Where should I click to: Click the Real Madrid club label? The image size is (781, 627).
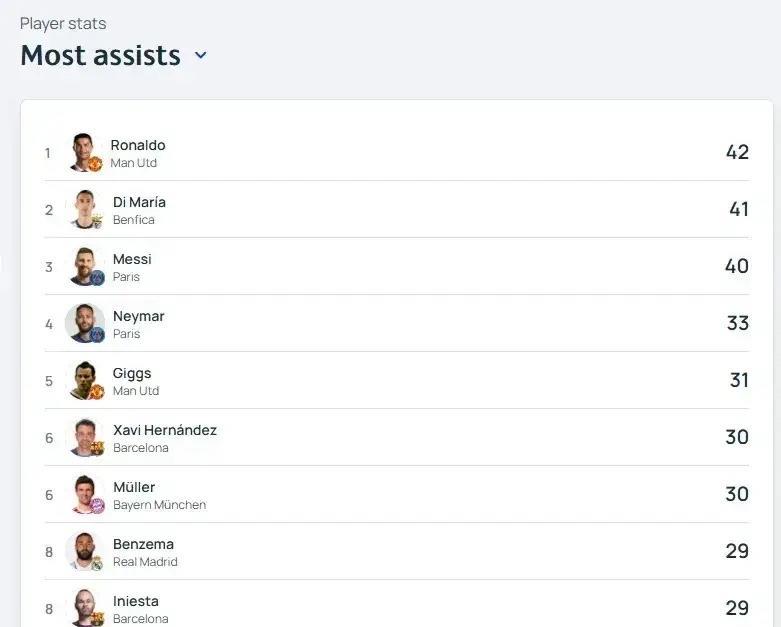[145, 562]
